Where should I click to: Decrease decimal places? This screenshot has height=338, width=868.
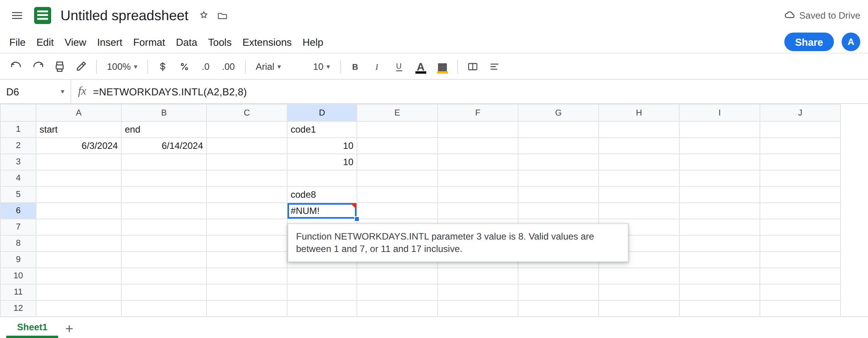tap(205, 67)
